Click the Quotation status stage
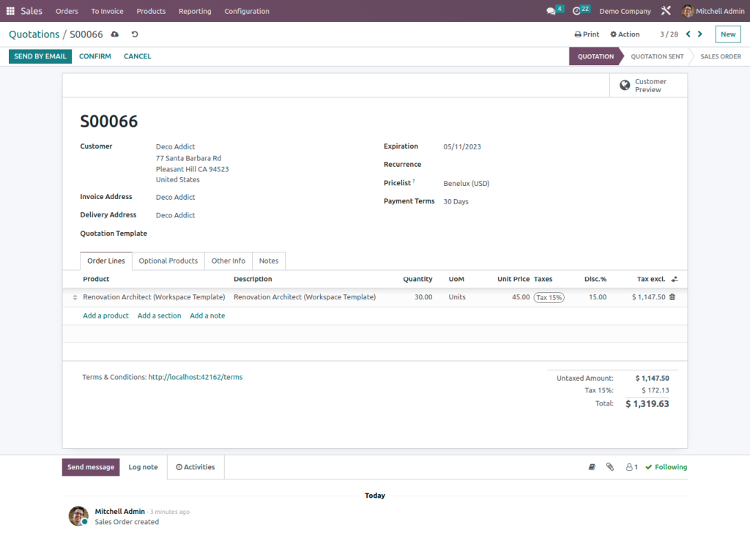Screen dimensions: 750x560 click(595, 56)
